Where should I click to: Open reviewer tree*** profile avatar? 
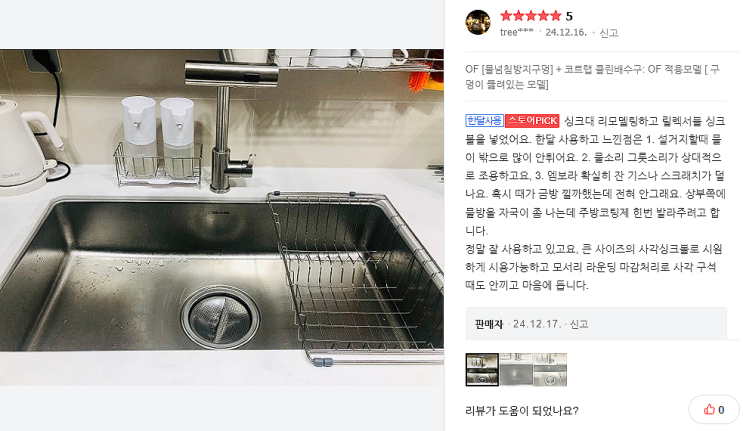pyautogui.click(x=478, y=22)
